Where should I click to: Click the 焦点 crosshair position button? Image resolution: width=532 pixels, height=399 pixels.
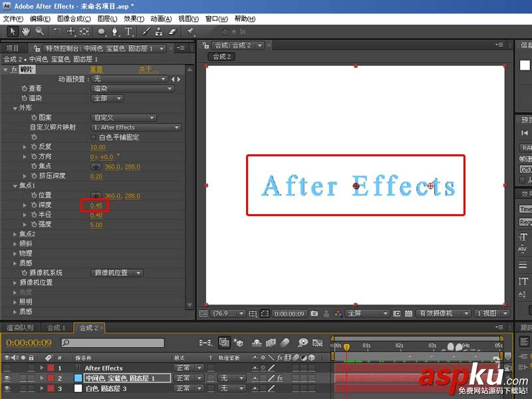click(x=96, y=167)
